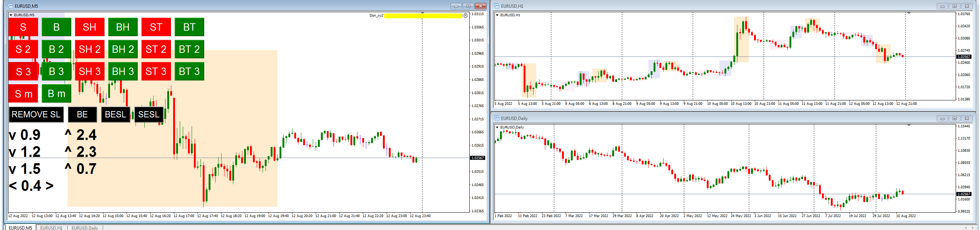Image resolution: width=980 pixels, height=230 pixels.
Task: Close the EURUSD,M5 chart window
Action: pyautogui.click(x=481, y=6)
